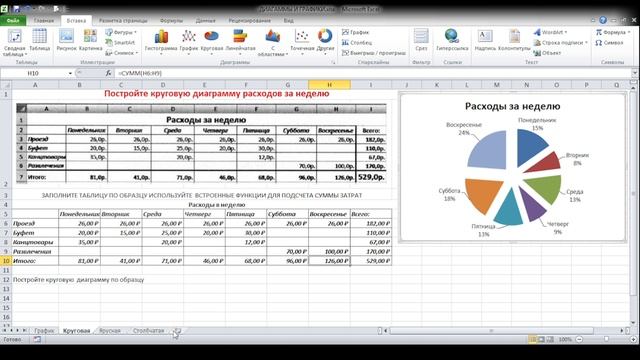
Task: Click the Select All corner button
Action: coord(6,85)
